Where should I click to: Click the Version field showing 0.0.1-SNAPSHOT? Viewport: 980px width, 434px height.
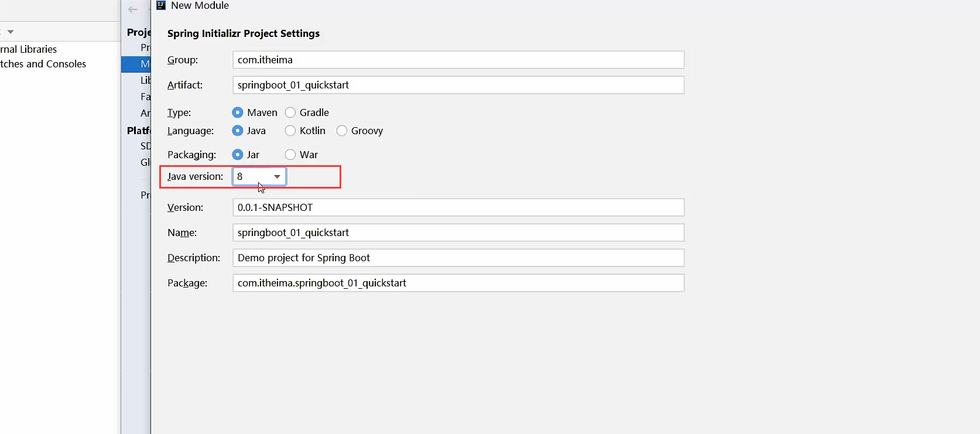click(458, 207)
